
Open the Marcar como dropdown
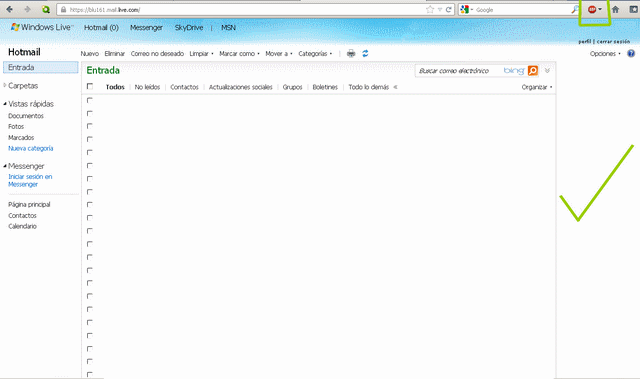239,53
